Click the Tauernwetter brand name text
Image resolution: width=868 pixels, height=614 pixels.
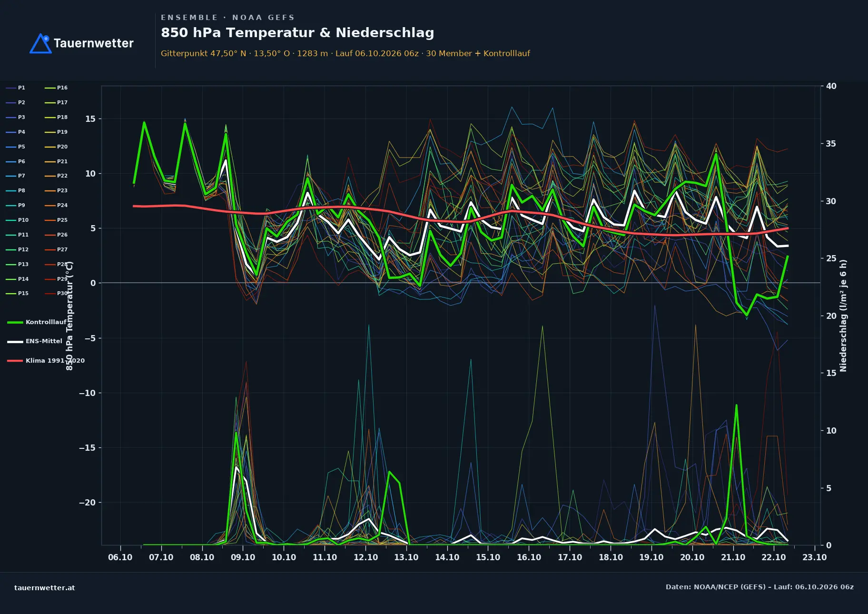[94, 43]
